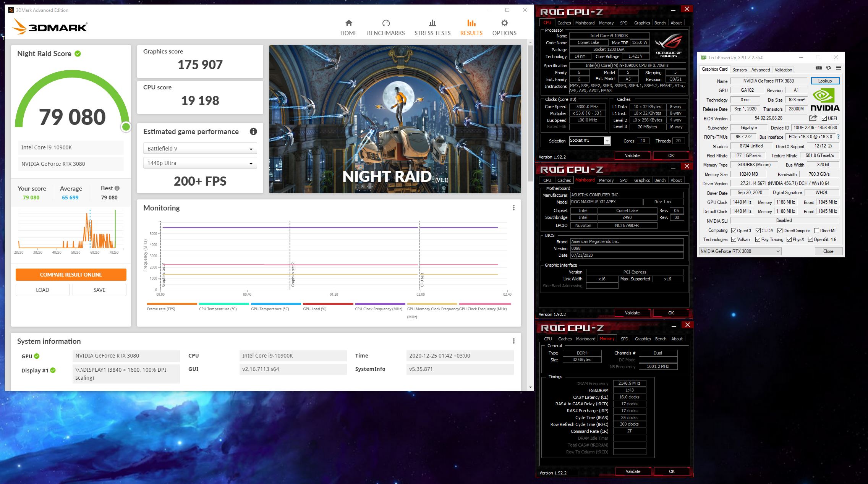Click the GPU Load (%) red legend bar
The height and width of the screenshot is (484, 868).
click(328, 304)
